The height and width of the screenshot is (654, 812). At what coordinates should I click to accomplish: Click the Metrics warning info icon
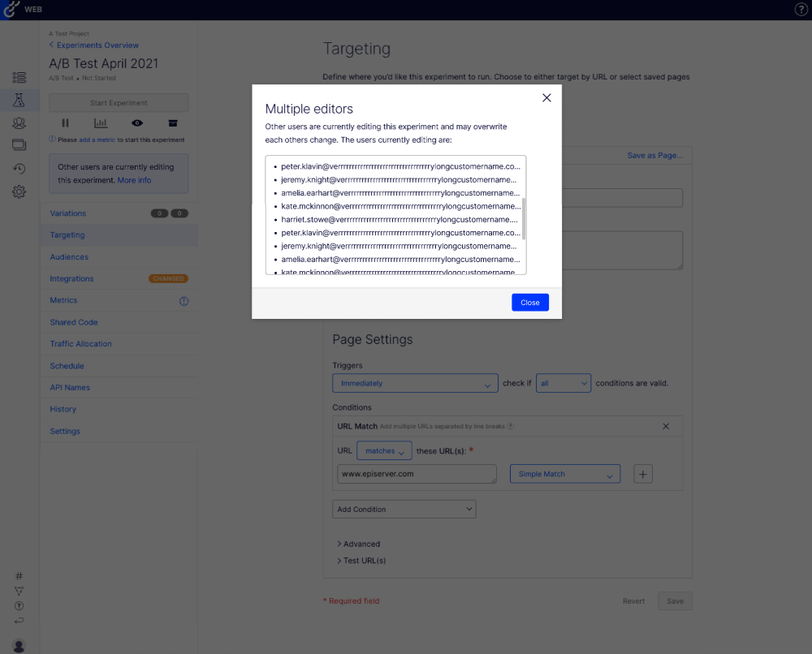(x=184, y=301)
